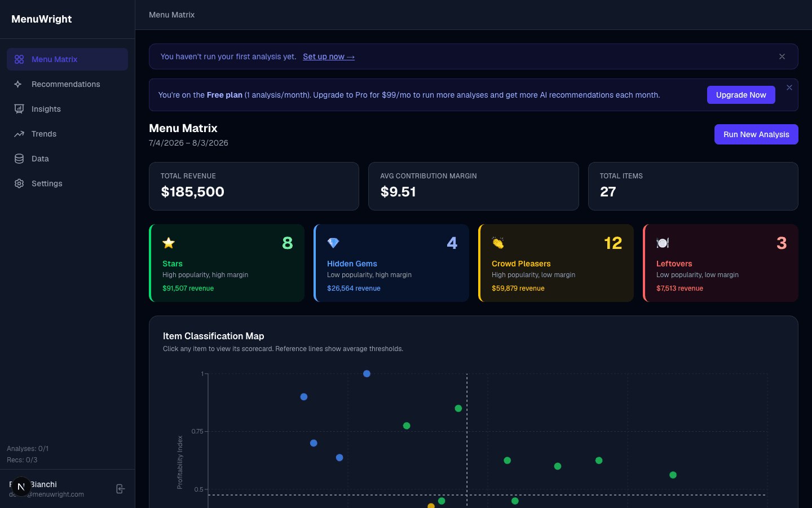Open the Data page from sidebar
The image size is (812, 508).
click(x=68, y=159)
